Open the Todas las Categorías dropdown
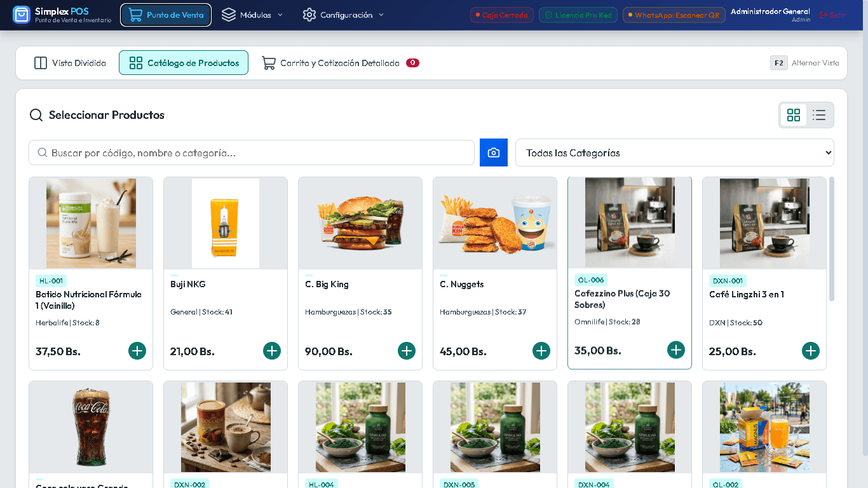Screen dimensions: 868x488 point(675,152)
